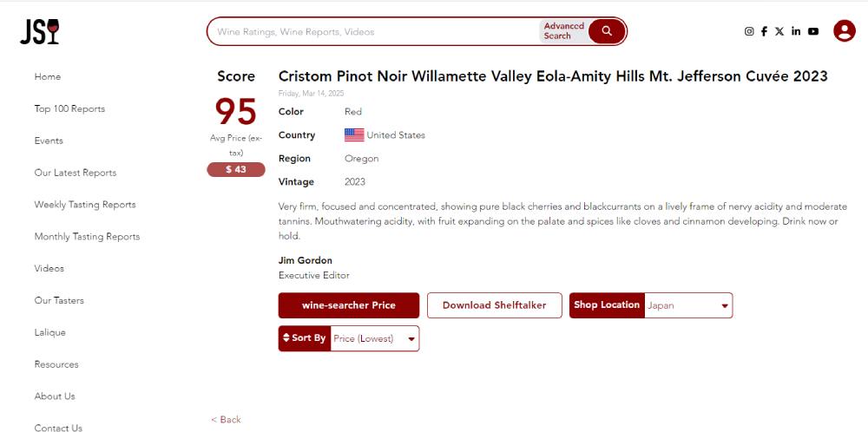Viewport: 868px width, 432px height.
Task: Open Weekly Tasting Reports menu item
Action: click(85, 205)
